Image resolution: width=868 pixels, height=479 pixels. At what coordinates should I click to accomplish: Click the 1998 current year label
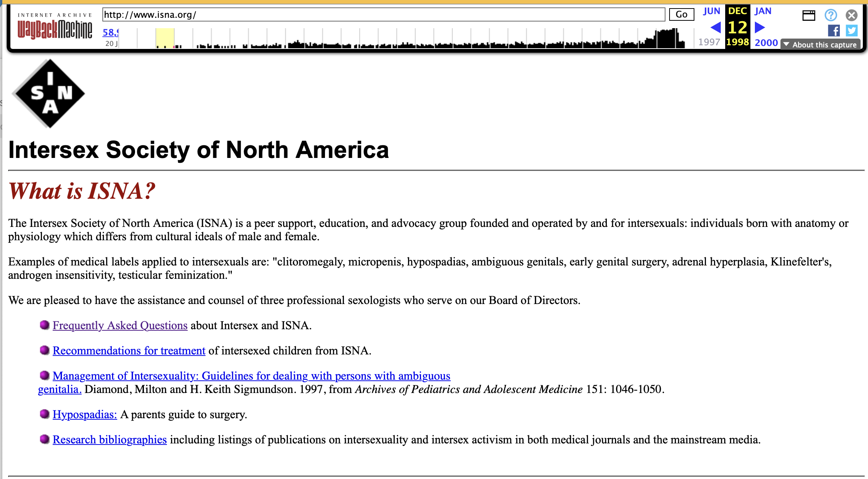[737, 42]
